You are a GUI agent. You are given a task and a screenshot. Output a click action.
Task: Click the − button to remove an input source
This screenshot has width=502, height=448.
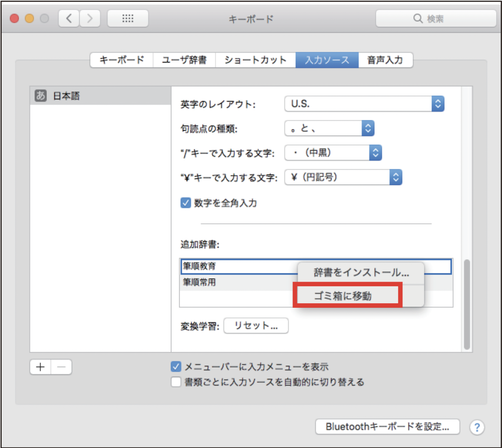[61, 367]
